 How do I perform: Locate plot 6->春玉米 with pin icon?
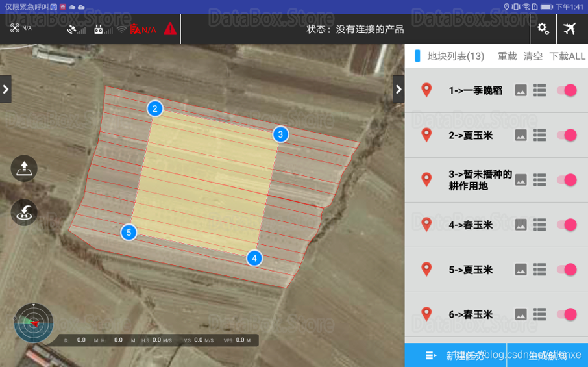426,314
